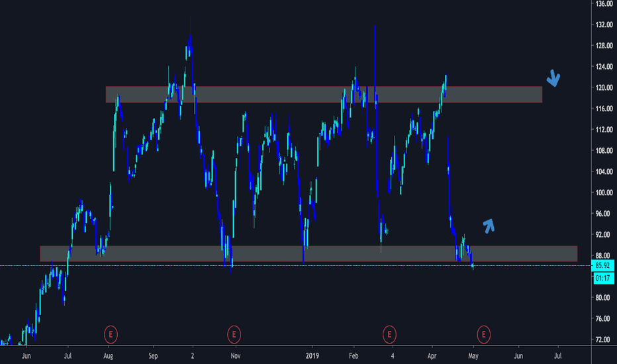The image size is (617, 364).
Task: Open the earnings marker near Aug
Action: tap(111, 334)
